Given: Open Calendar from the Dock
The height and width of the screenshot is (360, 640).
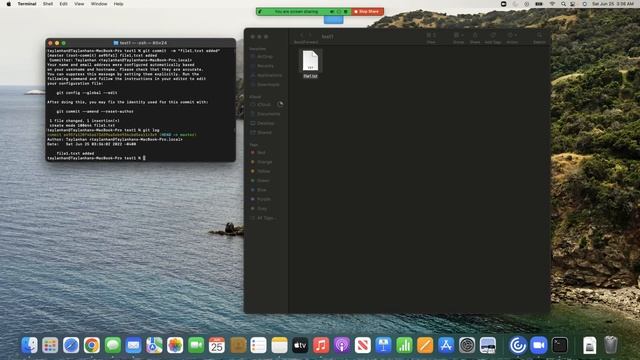Looking at the screenshot, I should click(217, 345).
